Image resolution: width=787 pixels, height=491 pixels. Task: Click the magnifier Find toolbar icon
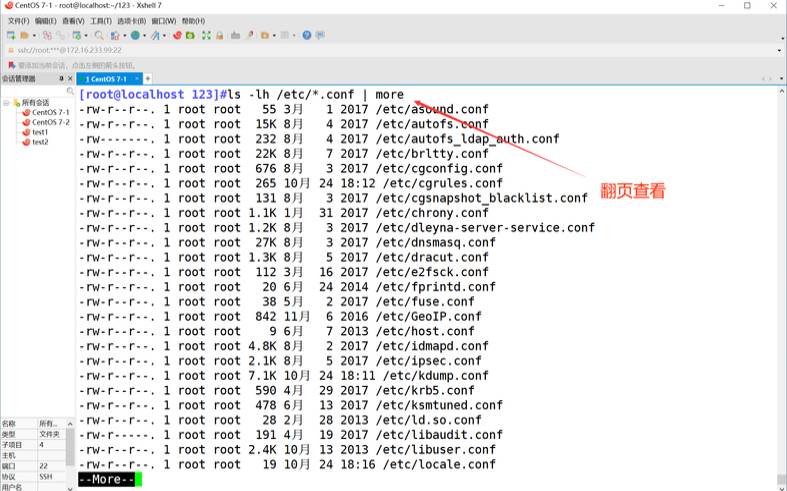click(99, 35)
